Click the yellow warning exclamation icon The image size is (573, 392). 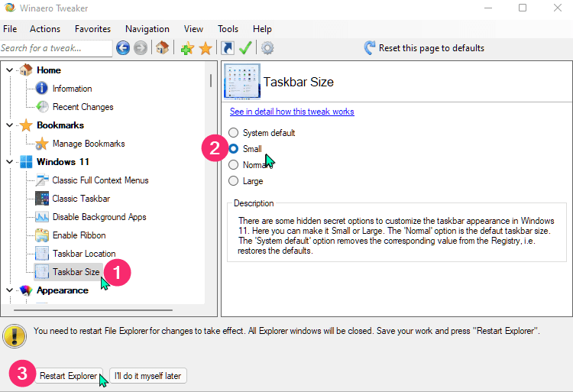point(15,335)
